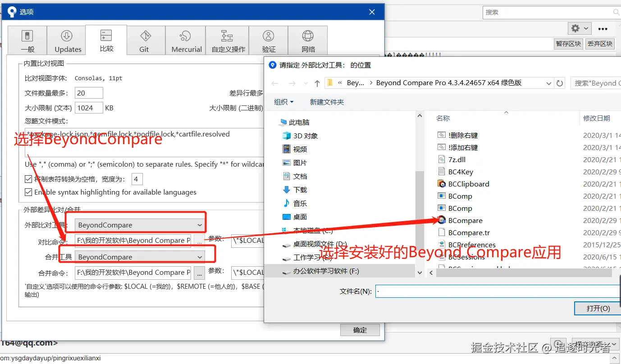Sort files by the 修改日期 column header

coord(596,118)
